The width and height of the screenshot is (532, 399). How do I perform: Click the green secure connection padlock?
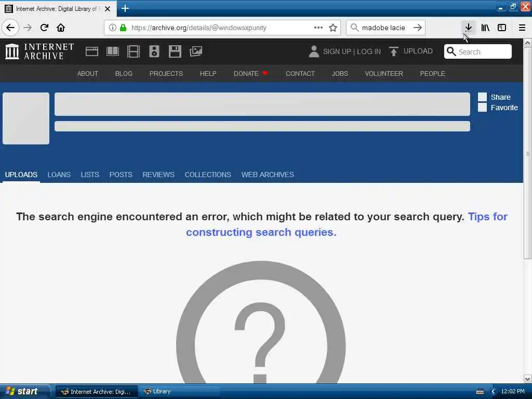(x=123, y=28)
